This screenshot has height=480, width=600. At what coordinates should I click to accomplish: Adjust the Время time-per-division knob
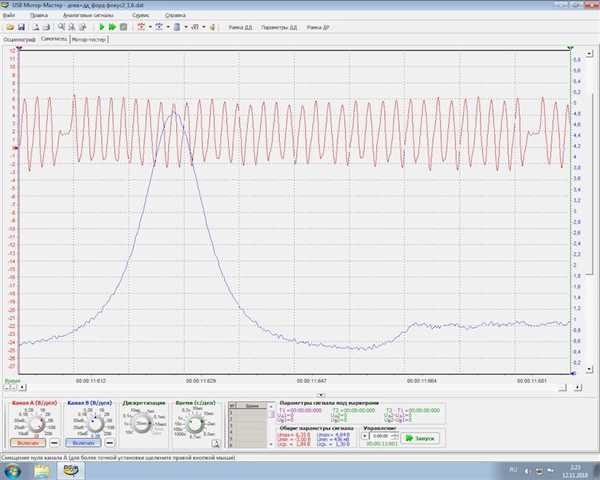click(196, 424)
